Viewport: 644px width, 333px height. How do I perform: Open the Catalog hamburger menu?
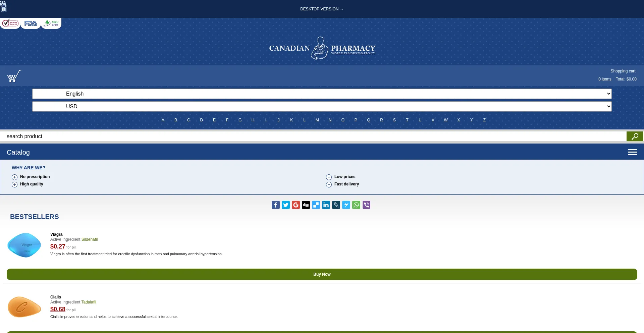tap(632, 152)
